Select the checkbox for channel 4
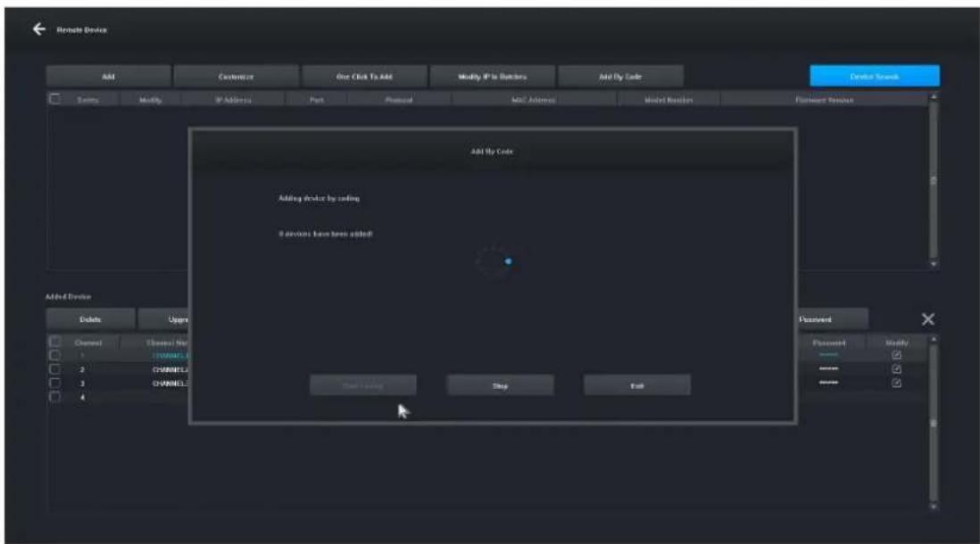 click(x=55, y=397)
